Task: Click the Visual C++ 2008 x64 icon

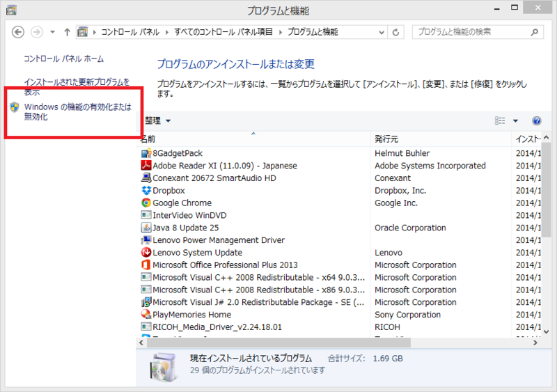Action: point(146,277)
